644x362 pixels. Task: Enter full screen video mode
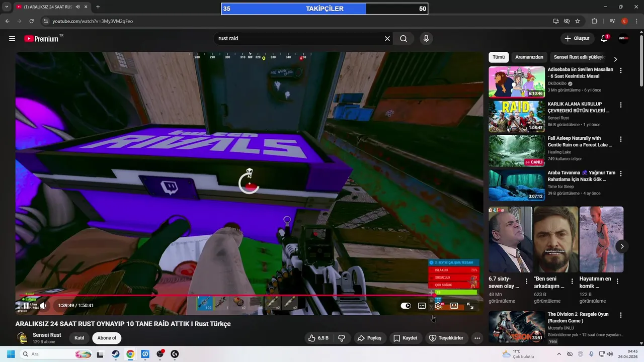point(470,306)
